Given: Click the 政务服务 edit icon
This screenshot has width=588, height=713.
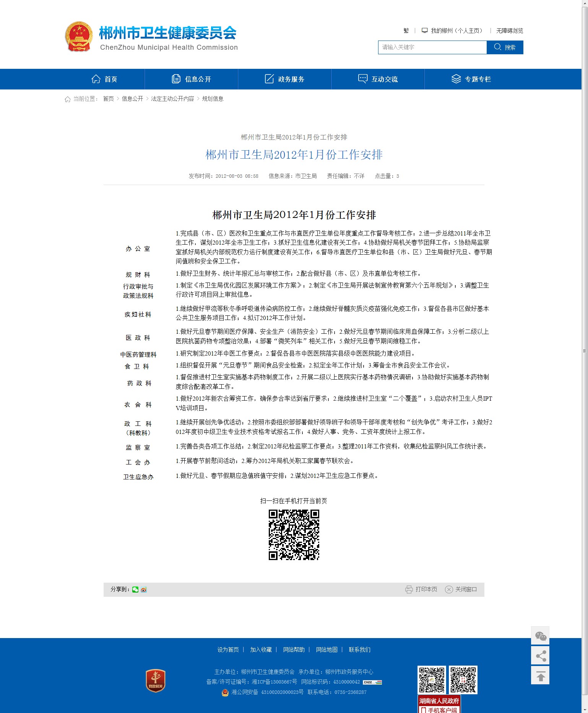Looking at the screenshot, I should pyautogui.click(x=269, y=79).
